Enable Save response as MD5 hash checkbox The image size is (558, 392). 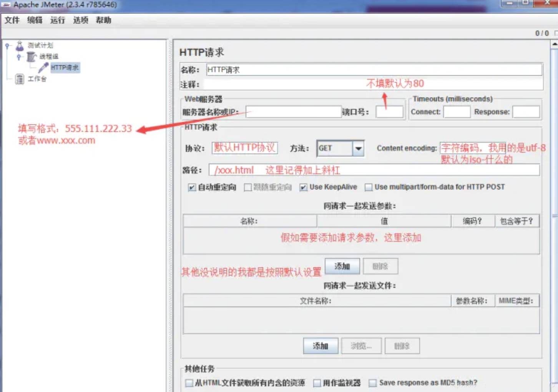(x=372, y=383)
